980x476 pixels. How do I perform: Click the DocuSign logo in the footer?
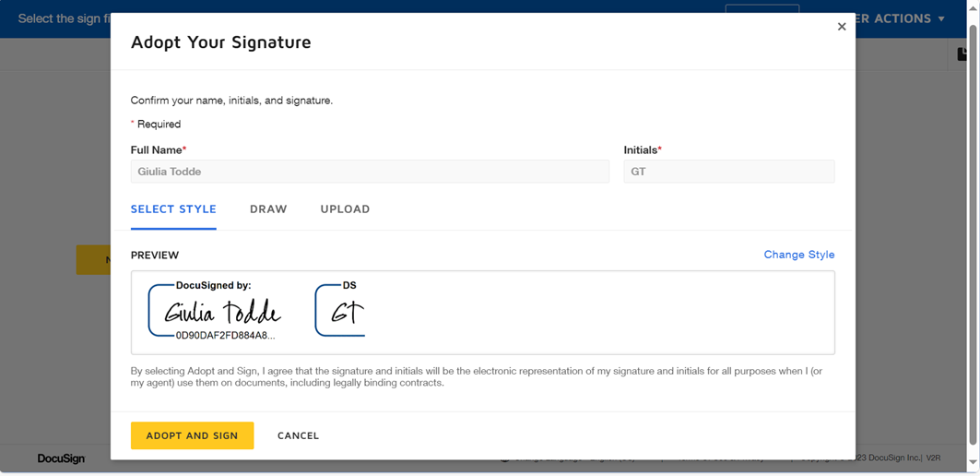(x=61, y=458)
